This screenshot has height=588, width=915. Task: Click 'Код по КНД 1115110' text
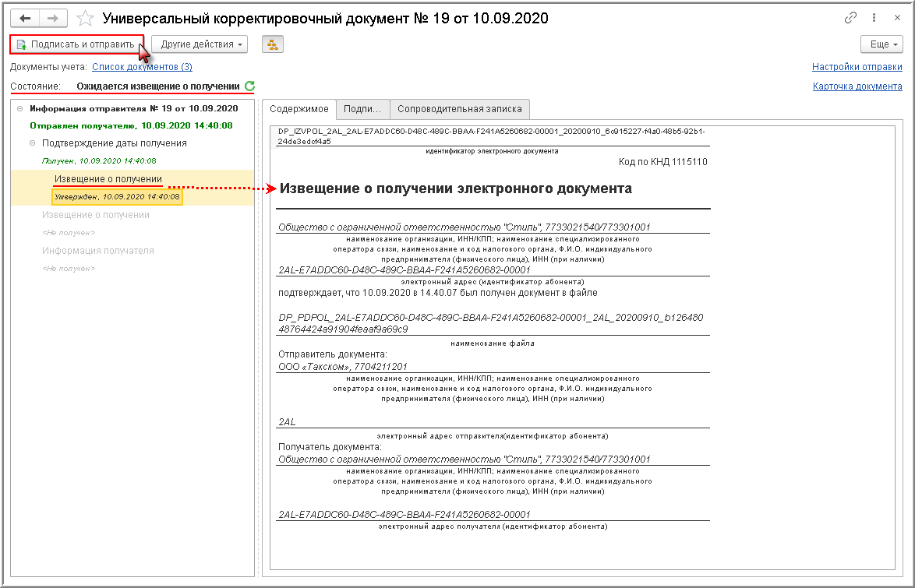pyautogui.click(x=663, y=162)
